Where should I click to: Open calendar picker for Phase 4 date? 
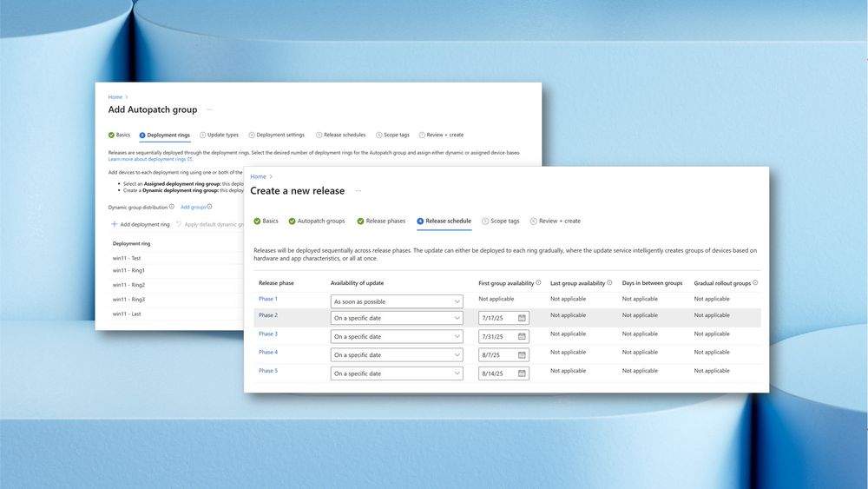522,355
